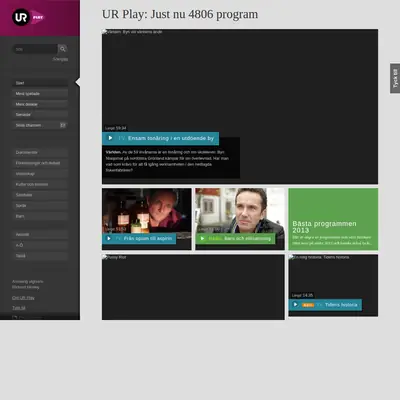Open the Dokumentär category
The width and height of the screenshot is (400, 400).
coord(40,152)
